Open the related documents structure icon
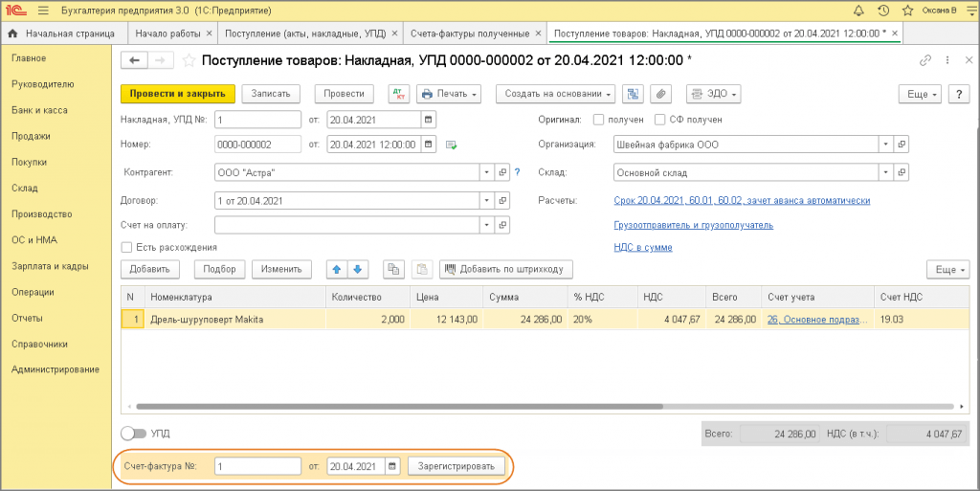This screenshot has width=980, height=491. click(x=632, y=94)
